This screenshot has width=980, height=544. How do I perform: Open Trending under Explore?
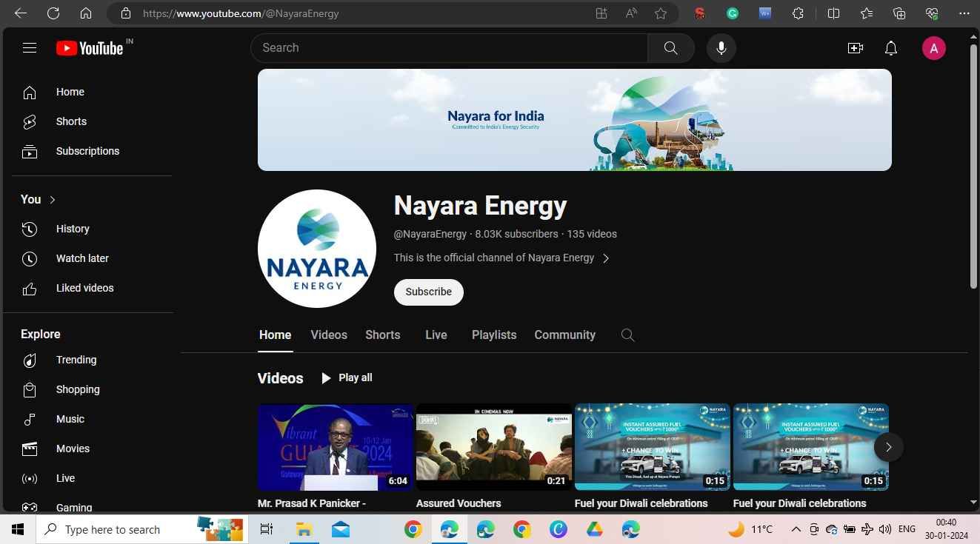pos(76,360)
